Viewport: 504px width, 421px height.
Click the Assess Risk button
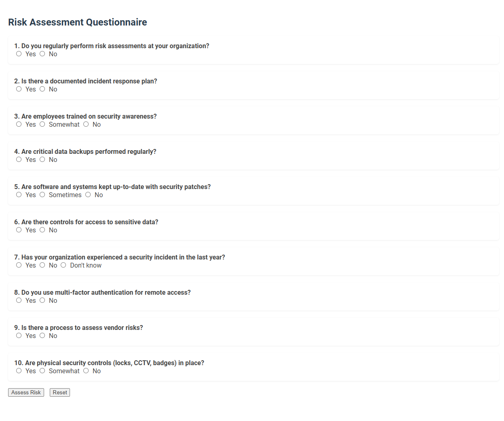tap(26, 392)
